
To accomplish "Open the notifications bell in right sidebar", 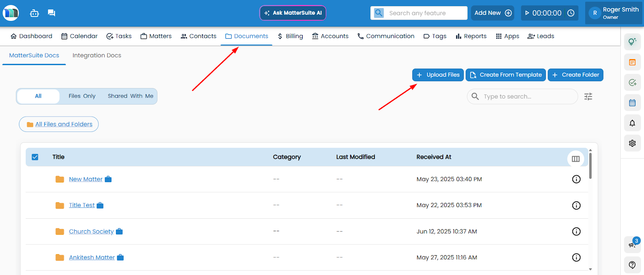I will pos(632,123).
